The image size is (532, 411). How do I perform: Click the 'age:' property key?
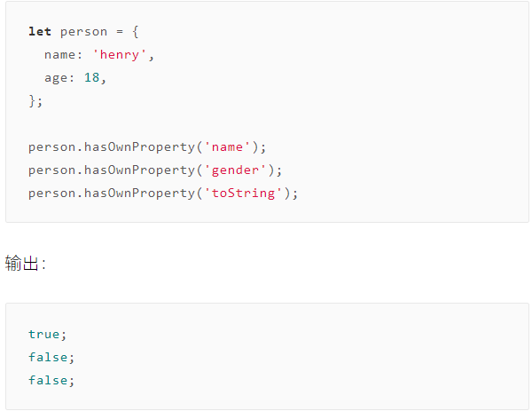point(59,78)
